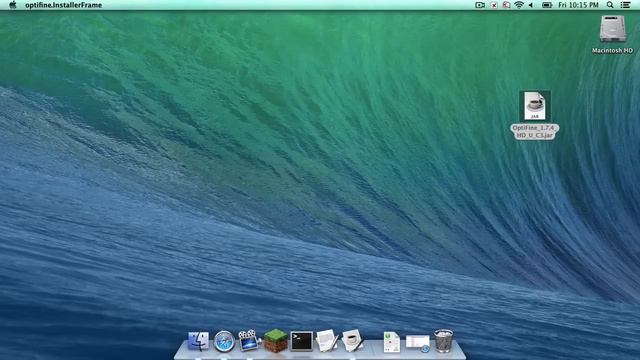Open the Trash in the Dock
This screenshot has height=360, width=640.
pos(444,341)
